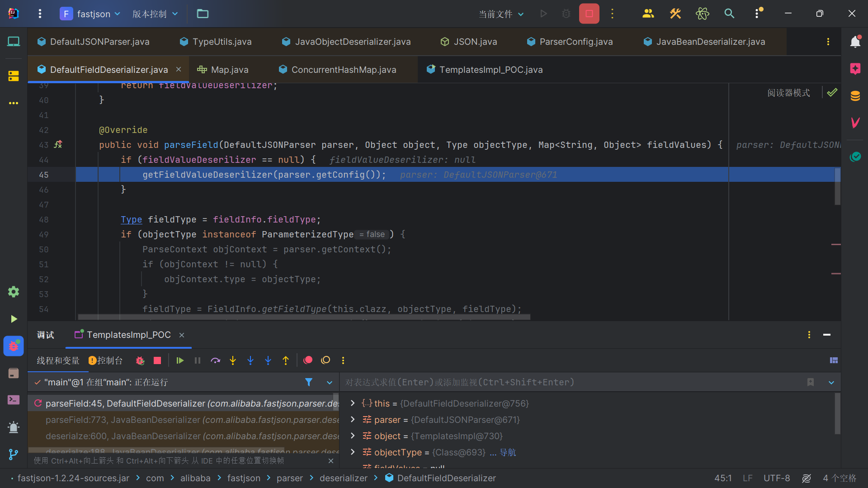Open the main menu hamburger dots
This screenshot has height=488, width=868.
tap(40, 14)
